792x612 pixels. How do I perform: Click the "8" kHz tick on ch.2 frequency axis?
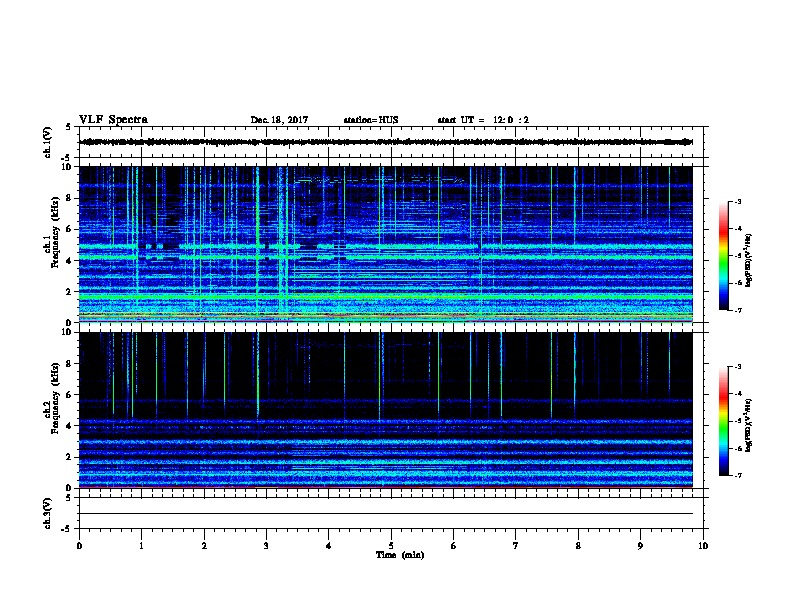[69, 364]
